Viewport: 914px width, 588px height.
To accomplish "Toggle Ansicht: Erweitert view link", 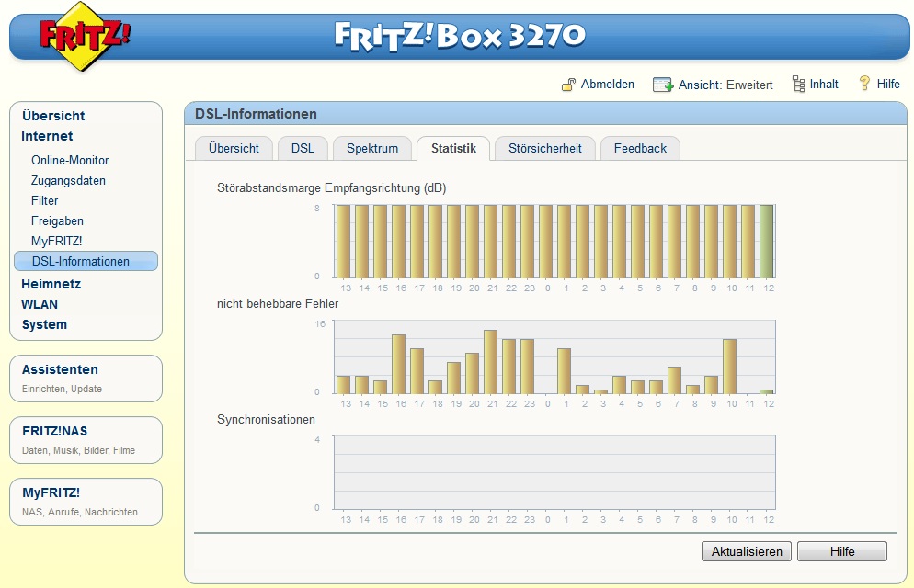I will coord(725,85).
